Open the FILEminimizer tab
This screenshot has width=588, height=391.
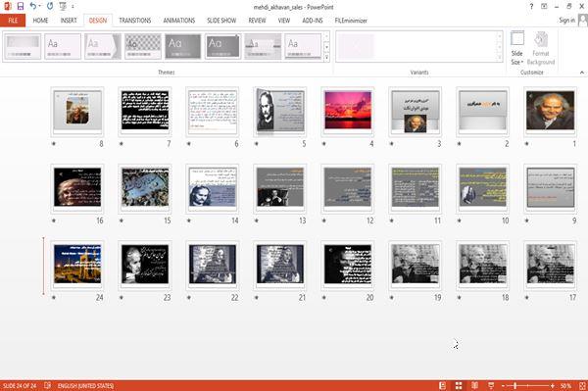(x=351, y=21)
